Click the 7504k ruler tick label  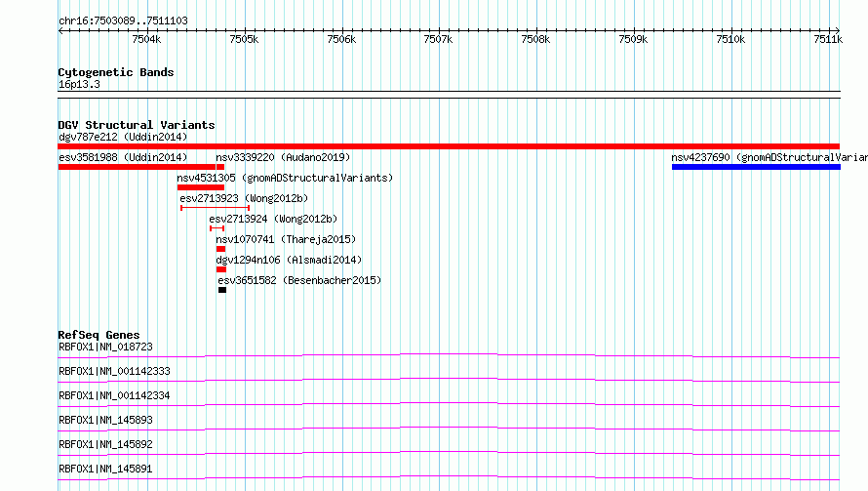146,39
